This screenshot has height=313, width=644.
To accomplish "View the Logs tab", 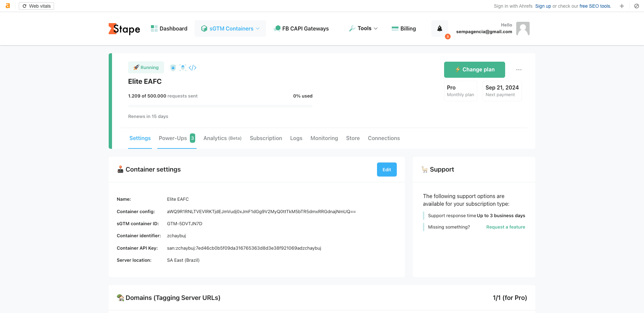I will click(x=296, y=138).
